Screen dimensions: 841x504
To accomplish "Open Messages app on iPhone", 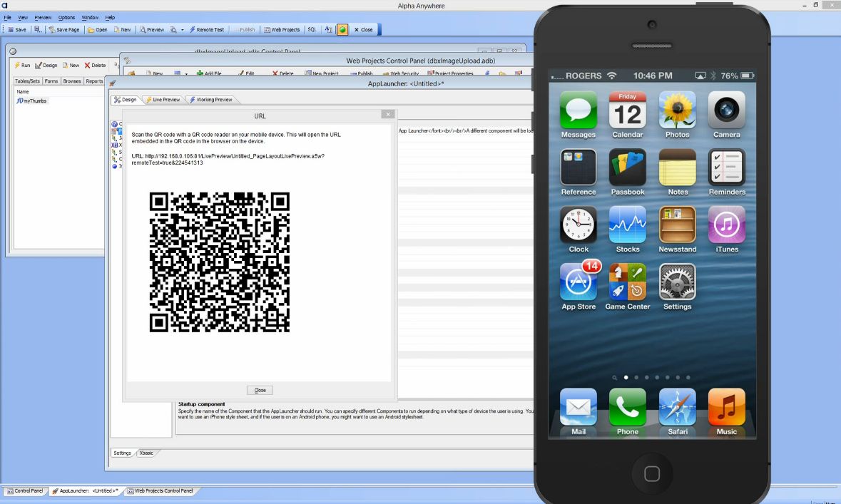I will click(x=578, y=115).
